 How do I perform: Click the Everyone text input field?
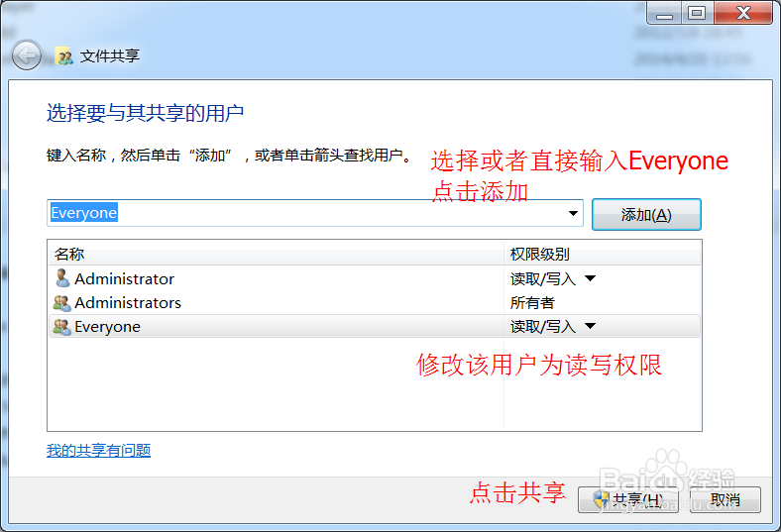[315, 213]
